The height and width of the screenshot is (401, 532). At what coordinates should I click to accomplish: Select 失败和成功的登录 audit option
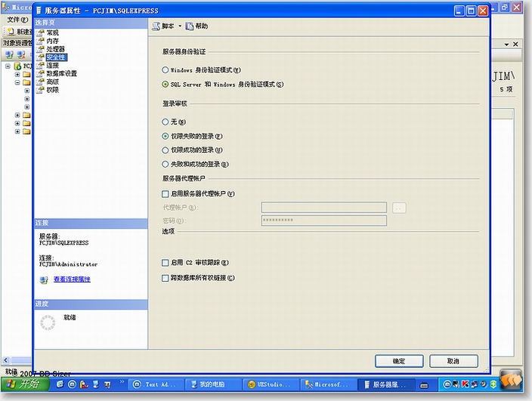[165, 164]
